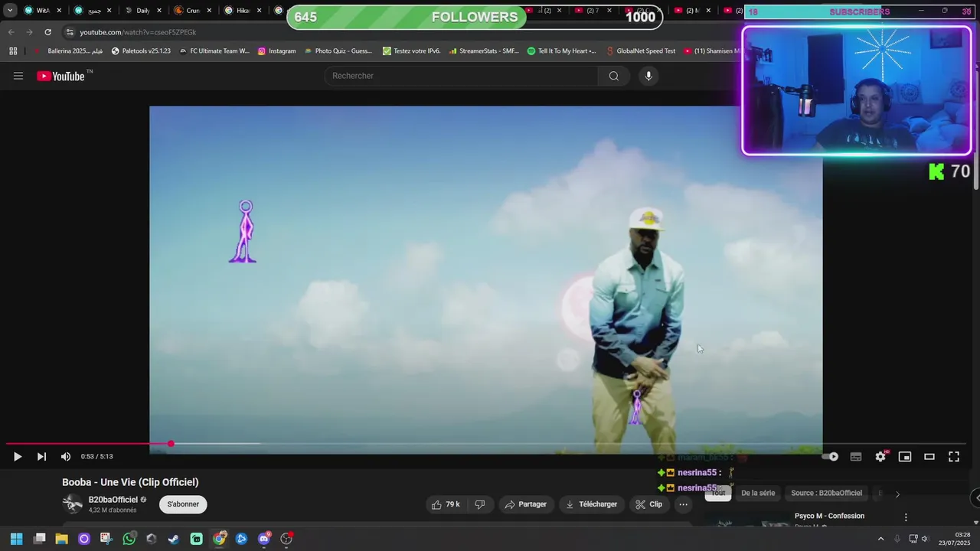Open the B20baOfficiel channel avatar
Viewport: 980px width, 551px height.
[72, 504]
